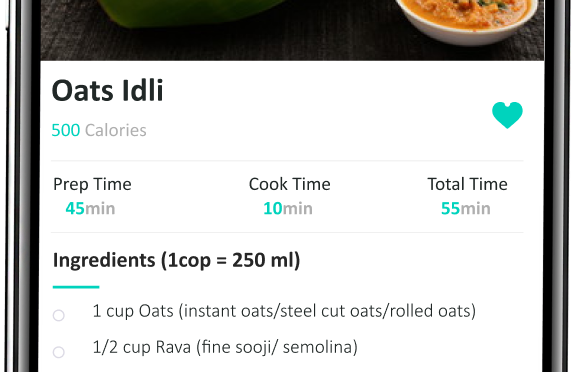Tap the teal heart favorite icon
Image resolution: width=575 pixels, height=372 pixels.
[507, 115]
